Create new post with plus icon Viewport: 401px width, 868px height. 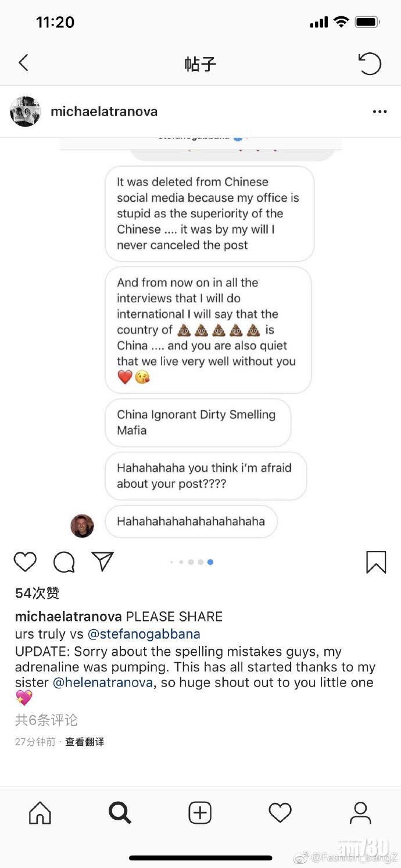tap(200, 813)
